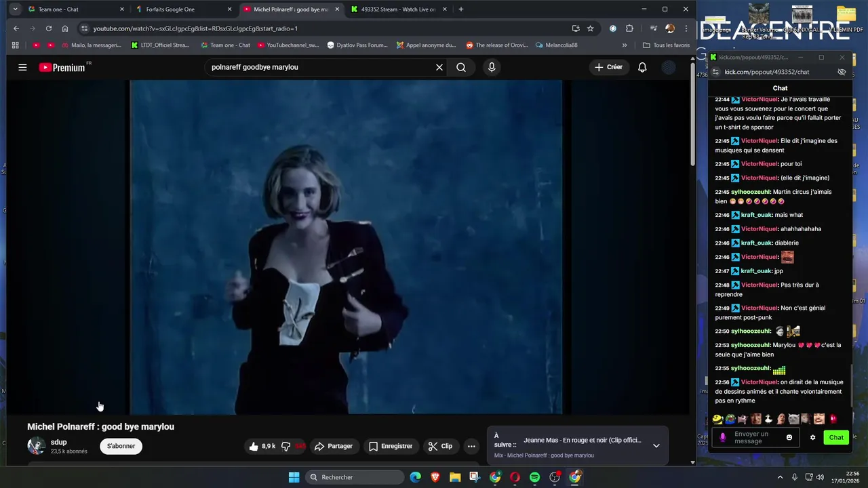This screenshot has height=488, width=868.
Task: Open Chrome three-dot menu
Action: pyautogui.click(x=686, y=28)
